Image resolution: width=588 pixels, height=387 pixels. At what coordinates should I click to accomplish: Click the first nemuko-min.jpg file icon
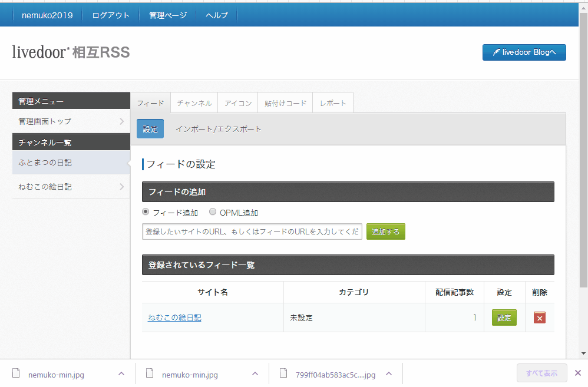point(16,373)
